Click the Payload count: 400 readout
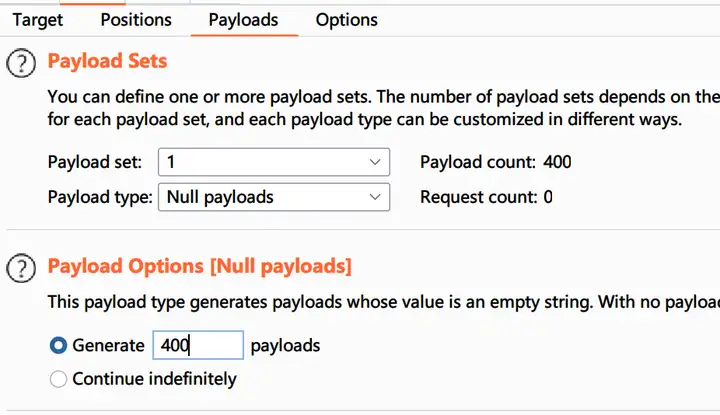The width and height of the screenshot is (720, 415). tap(496, 162)
